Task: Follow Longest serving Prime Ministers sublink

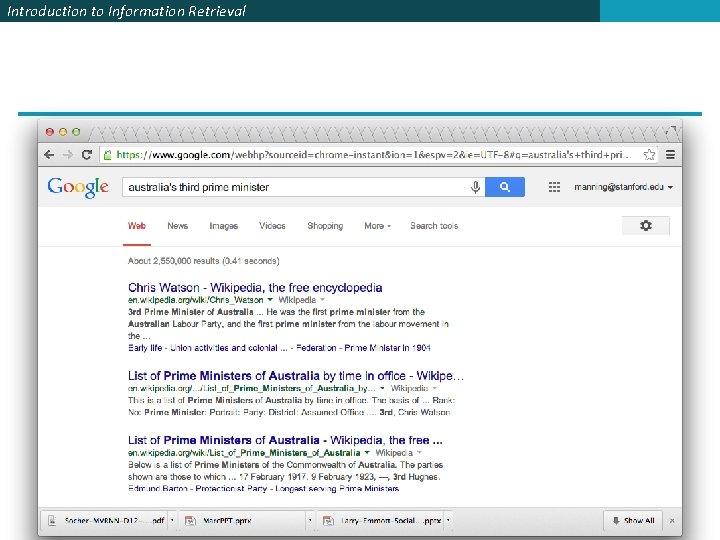Action: [x=337, y=488]
